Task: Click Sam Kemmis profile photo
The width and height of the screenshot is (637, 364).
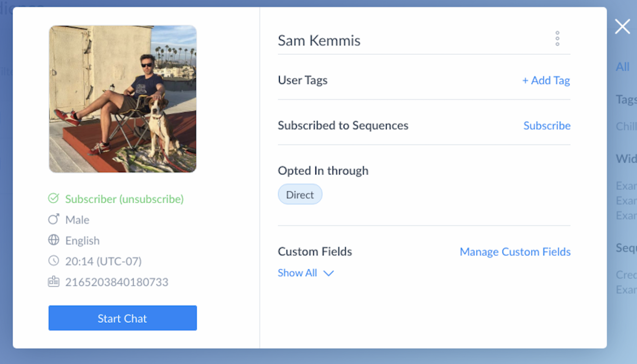Action: click(x=123, y=99)
